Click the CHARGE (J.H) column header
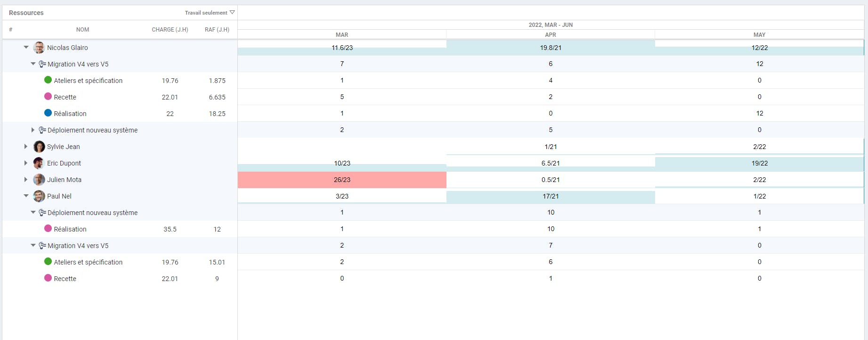This screenshot has width=868, height=340. point(170,30)
